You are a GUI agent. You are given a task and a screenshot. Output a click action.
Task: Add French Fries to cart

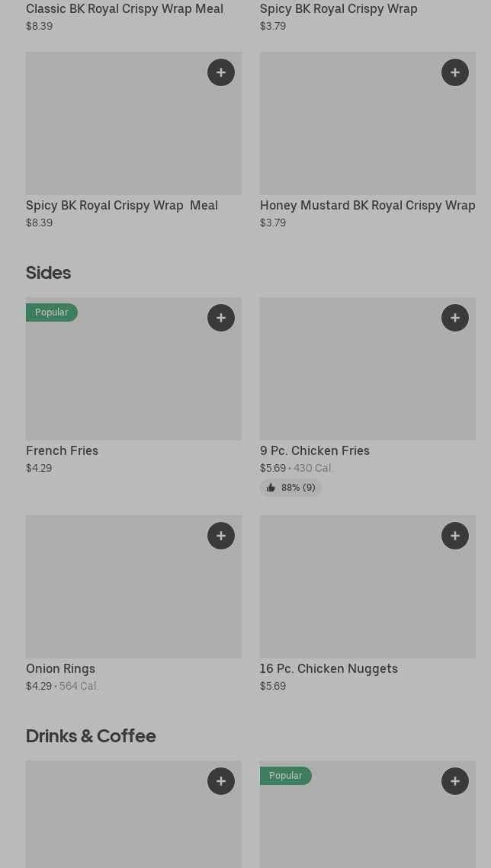pos(221,318)
